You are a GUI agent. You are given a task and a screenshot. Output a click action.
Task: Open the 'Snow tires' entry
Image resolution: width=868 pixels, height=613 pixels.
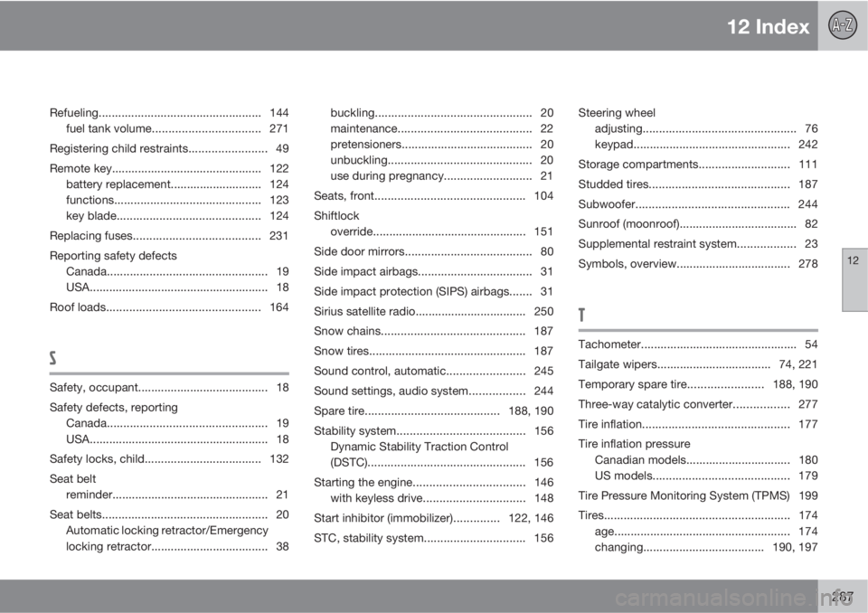click(x=433, y=351)
